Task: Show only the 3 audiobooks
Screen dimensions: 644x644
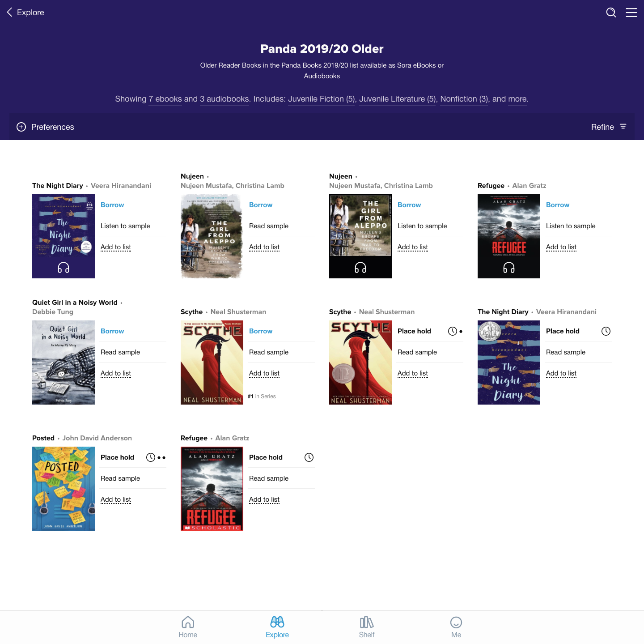Action: (x=224, y=99)
